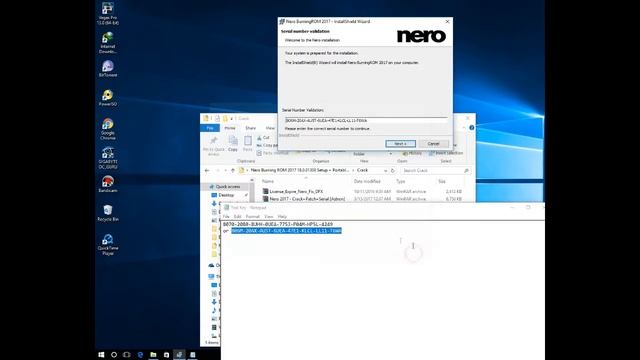This screenshot has width=640, height=360.
Task: Sort by the Size column header
Action: pos(442,181)
